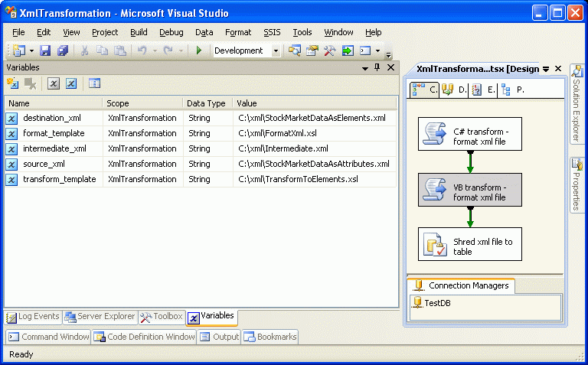This screenshot has width=588, height=365.
Task: Close the XmlTransforma...tsx designer document
Action: point(558,69)
